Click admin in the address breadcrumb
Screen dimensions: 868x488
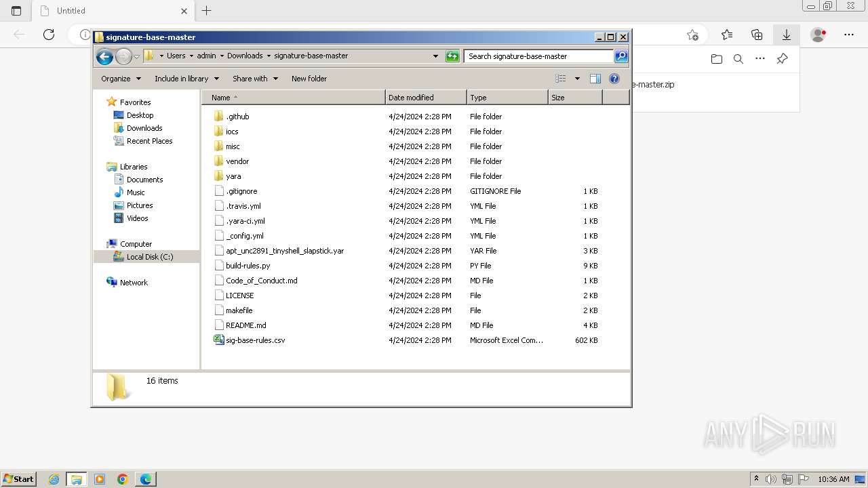207,56
